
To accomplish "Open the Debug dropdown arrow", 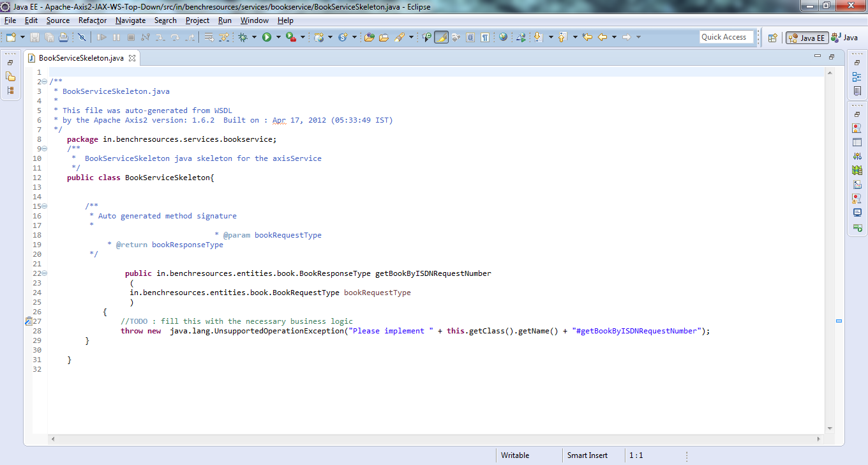I will point(254,37).
